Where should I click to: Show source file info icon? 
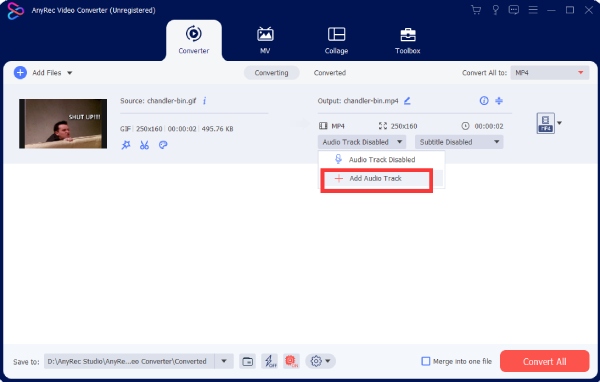coord(205,101)
